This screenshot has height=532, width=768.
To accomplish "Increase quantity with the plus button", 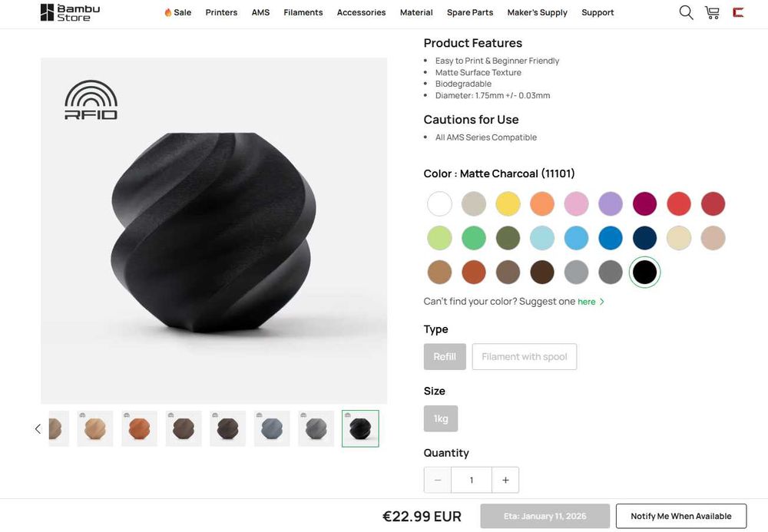I will coord(505,480).
